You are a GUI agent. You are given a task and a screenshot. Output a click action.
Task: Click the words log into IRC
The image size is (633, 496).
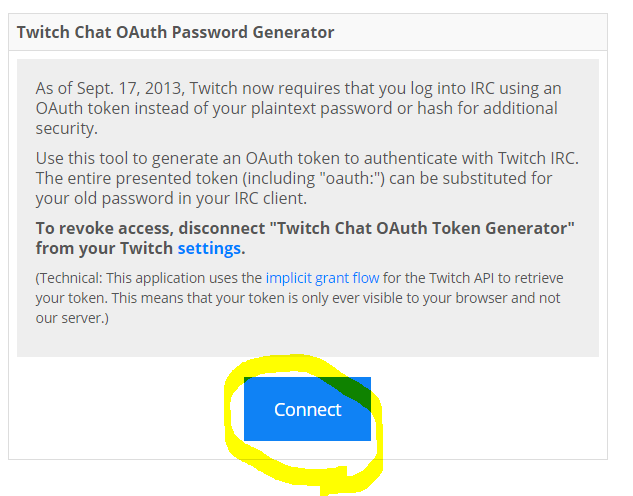click(x=453, y=88)
